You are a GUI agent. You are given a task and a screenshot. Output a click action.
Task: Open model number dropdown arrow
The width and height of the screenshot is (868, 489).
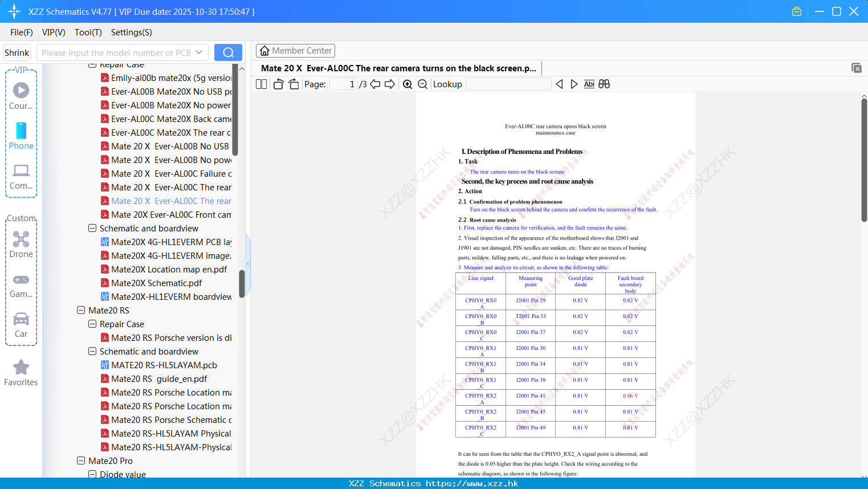click(199, 52)
